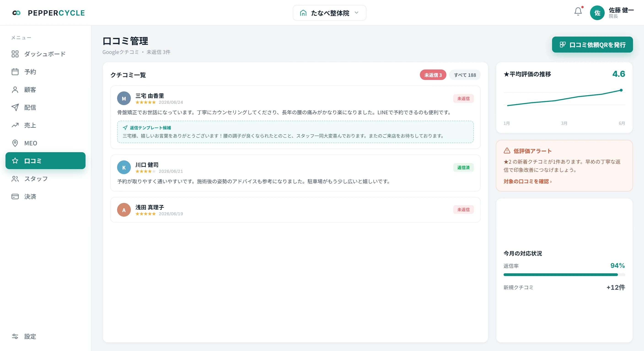Click the send icon in 返信テンプレート候補

pyautogui.click(x=125, y=128)
